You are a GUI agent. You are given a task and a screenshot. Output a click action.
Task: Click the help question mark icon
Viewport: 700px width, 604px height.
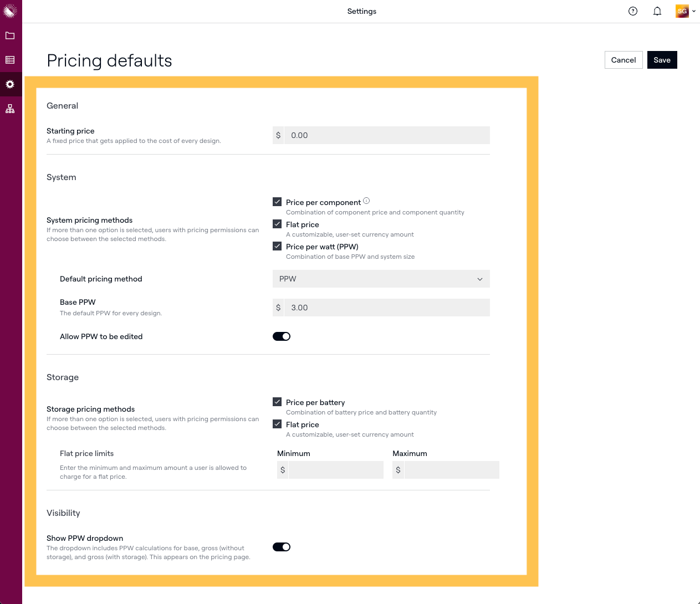[633, 11]
